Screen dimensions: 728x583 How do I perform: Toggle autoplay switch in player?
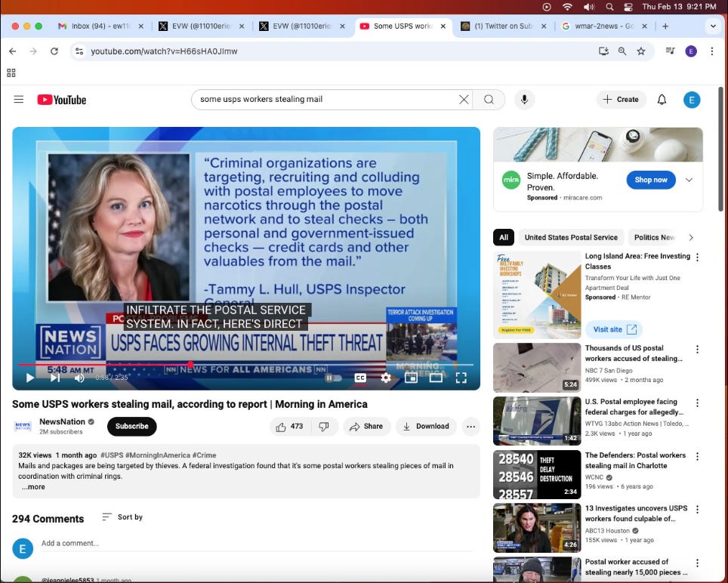[x=333, y=378]
